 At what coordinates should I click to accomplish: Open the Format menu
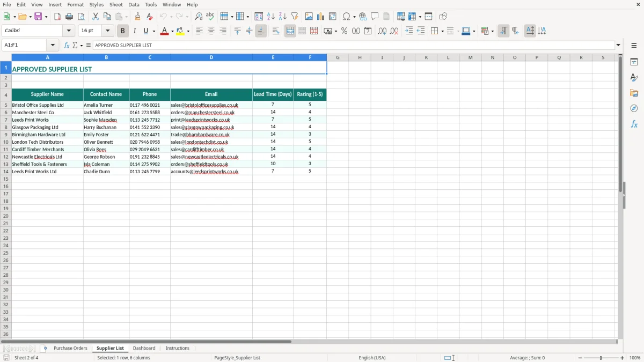(x=76, y=4)
